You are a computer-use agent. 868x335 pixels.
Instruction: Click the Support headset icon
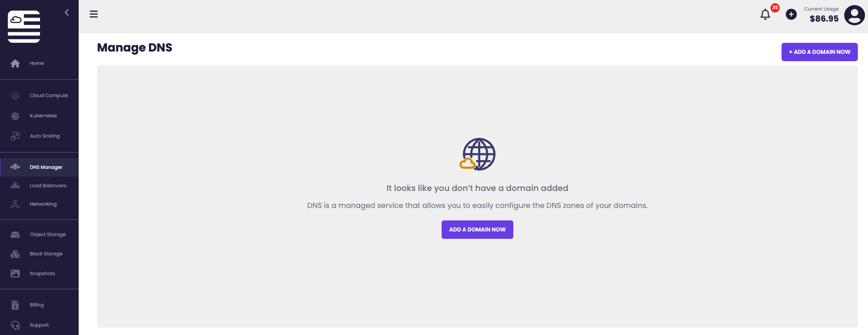pos(15,325)
